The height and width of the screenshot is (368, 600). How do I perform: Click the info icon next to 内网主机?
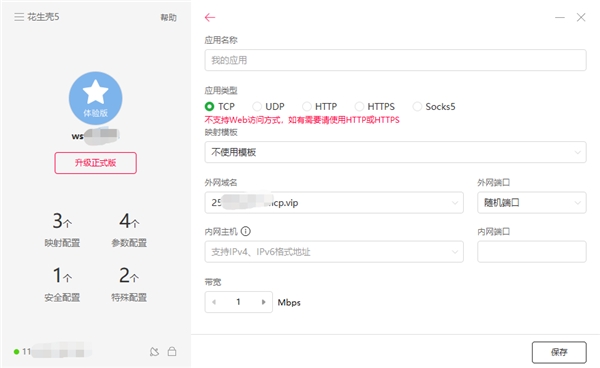point(246,231)
